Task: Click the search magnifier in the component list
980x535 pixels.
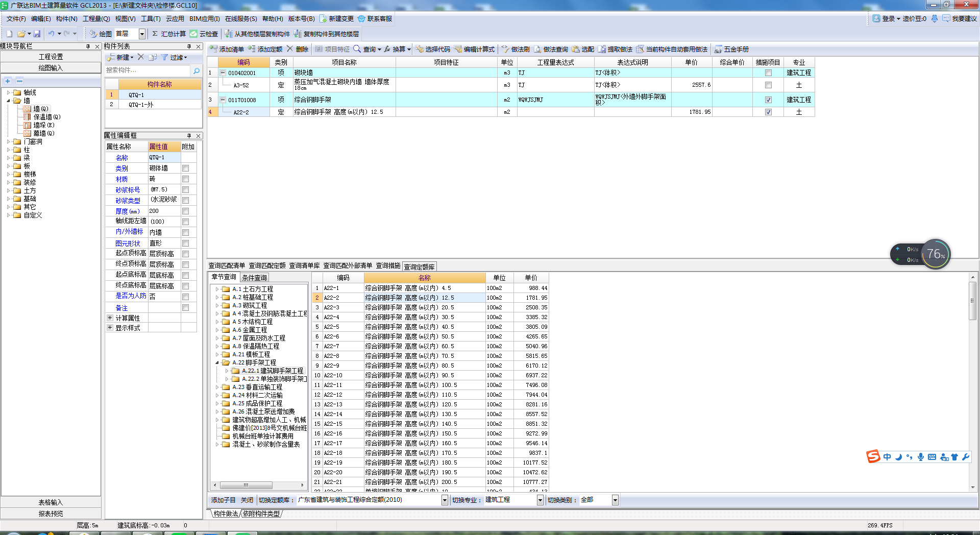Action: pyautogui.click(x=197, y=70)
